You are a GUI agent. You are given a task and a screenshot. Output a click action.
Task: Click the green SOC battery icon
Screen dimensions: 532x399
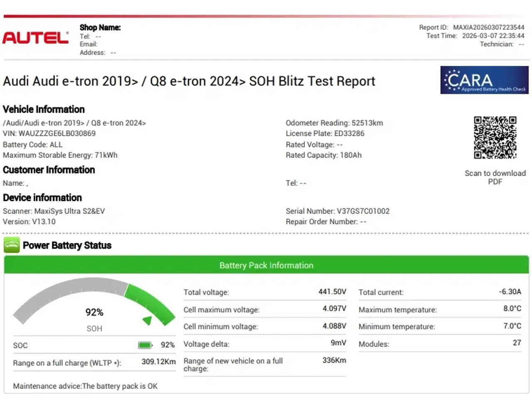coord(145,345)
